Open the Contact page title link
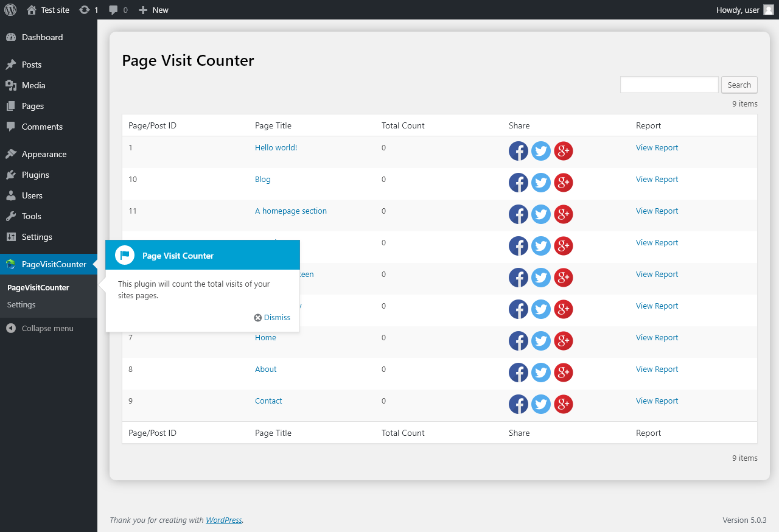The height and width of the screenshot is (532, 779). [268, 401]
